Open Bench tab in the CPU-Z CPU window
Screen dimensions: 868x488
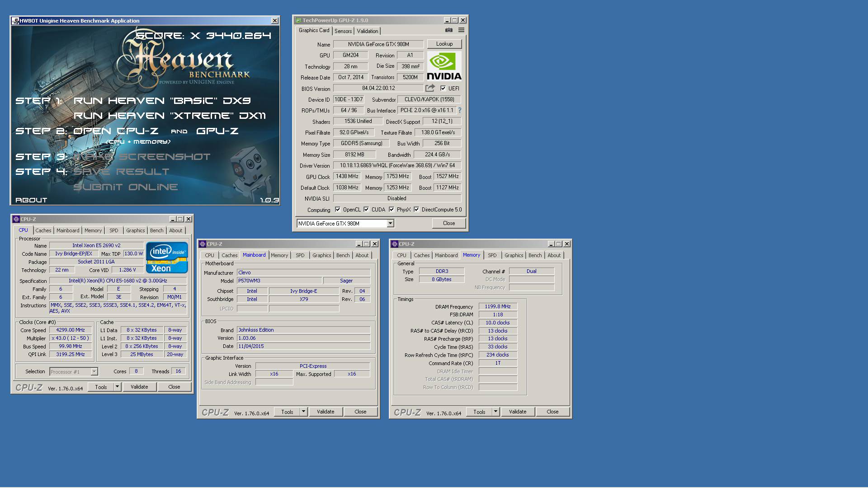pos(157,230)
